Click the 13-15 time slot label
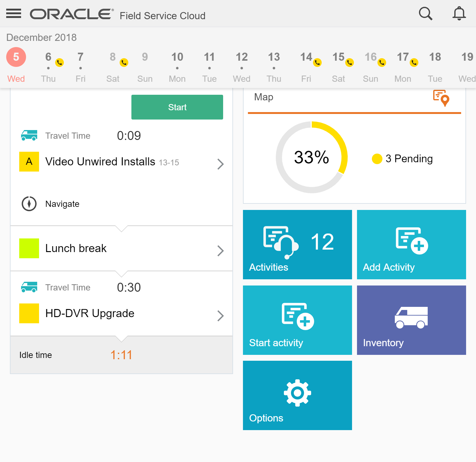Viewport: 476px width, 462px height. tap(169, 163)
